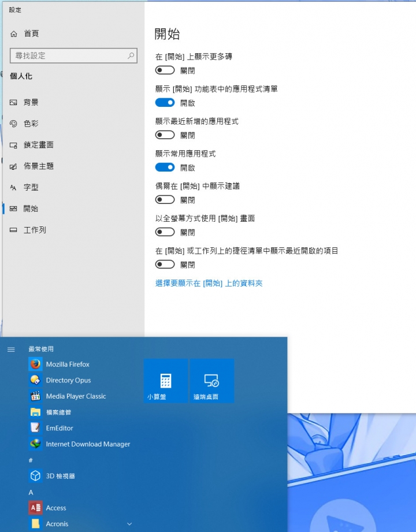This screenshot has width=416, height=532.
Task: Click the # letter header in app list
Action: (x=31, y=460)
